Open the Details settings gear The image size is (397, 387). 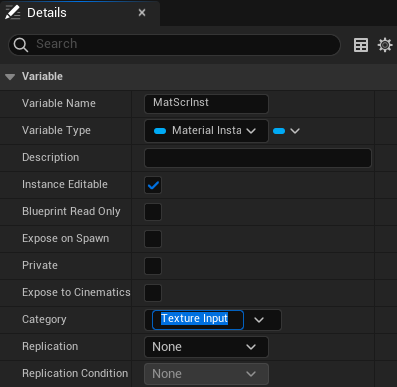385,45
